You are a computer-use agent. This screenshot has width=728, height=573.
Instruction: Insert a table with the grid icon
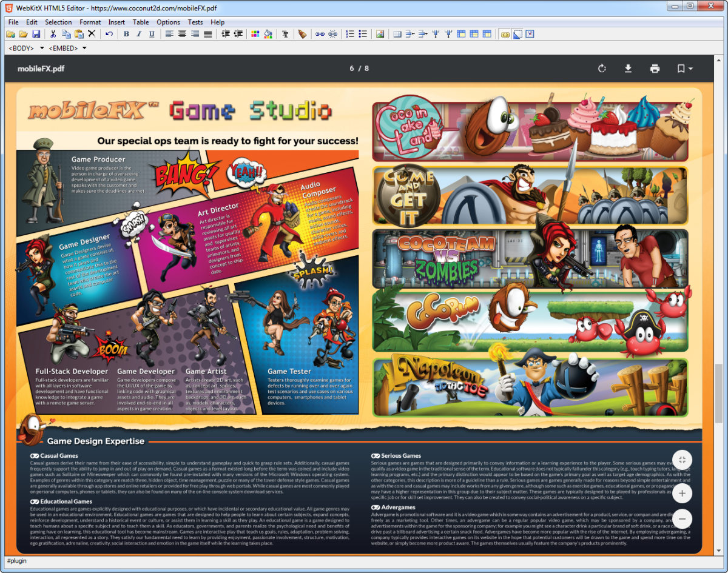click(397, 34)
